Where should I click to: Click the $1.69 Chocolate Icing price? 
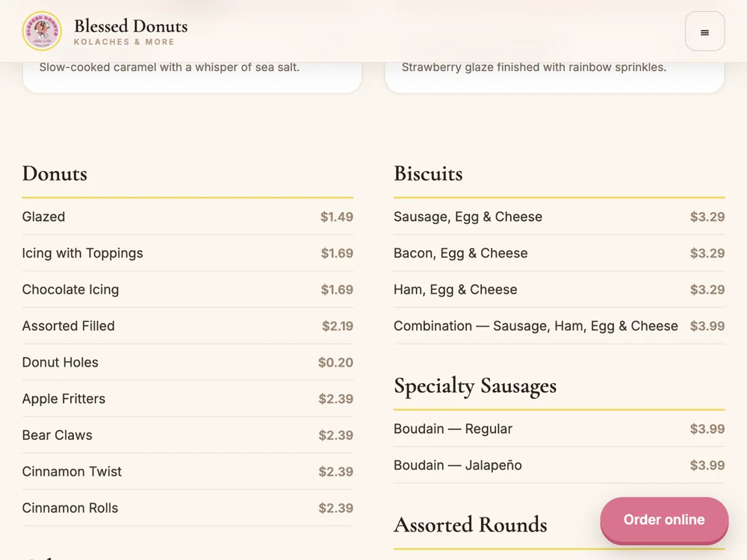tap(337, 290)
